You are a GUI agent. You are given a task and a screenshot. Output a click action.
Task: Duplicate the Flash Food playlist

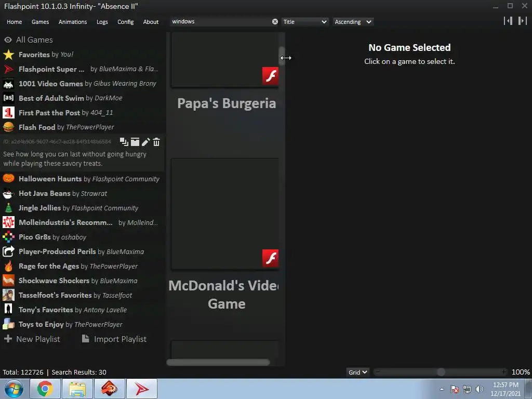[124, 142]
